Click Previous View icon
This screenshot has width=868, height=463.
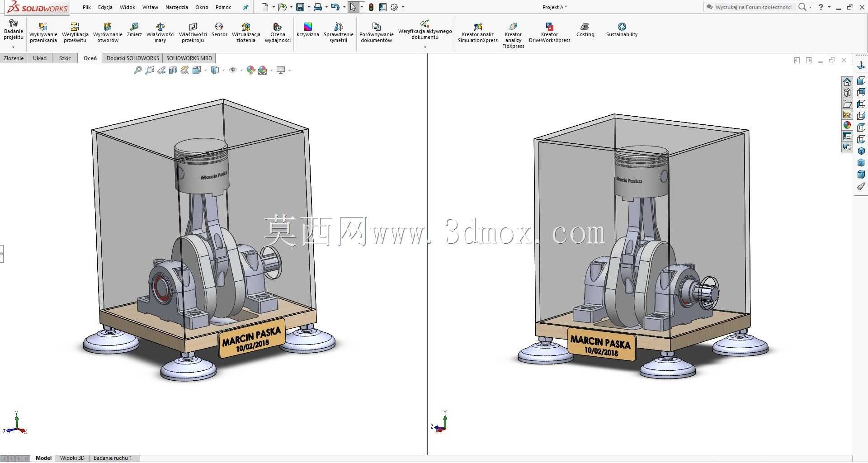pyautogui.click(x=161, y=70)
